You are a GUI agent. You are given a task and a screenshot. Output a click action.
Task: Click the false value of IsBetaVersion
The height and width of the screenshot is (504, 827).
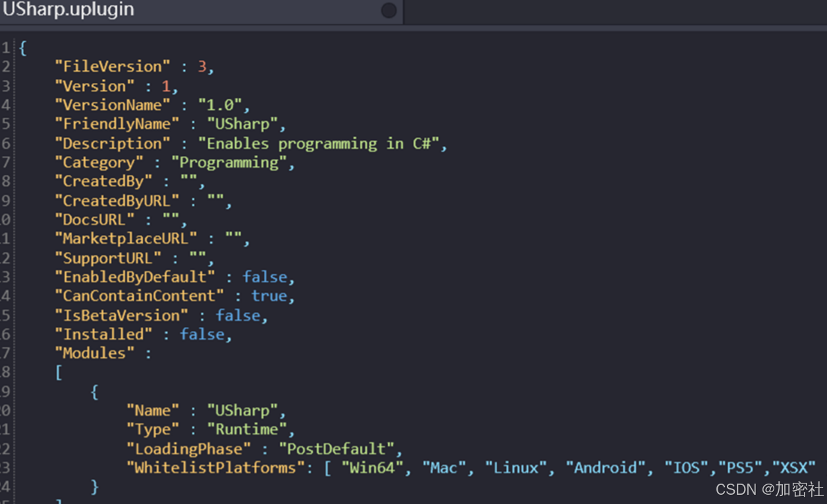pyautogui.click(x=238, y=316)
